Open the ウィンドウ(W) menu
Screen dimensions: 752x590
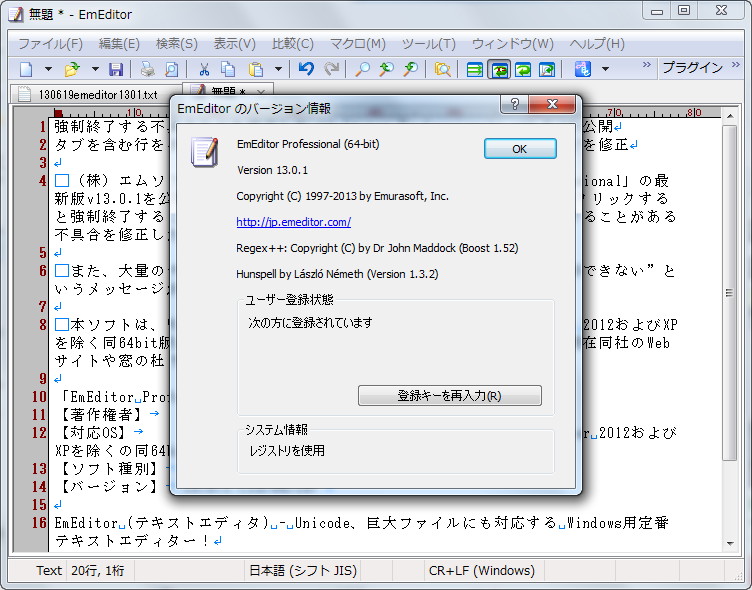click(x=513, y=44)
